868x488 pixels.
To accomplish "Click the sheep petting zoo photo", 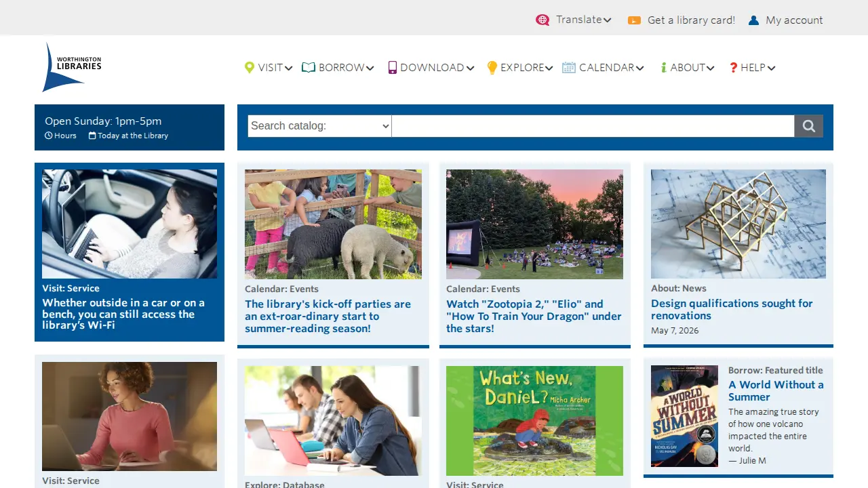I will click(333, 224).
